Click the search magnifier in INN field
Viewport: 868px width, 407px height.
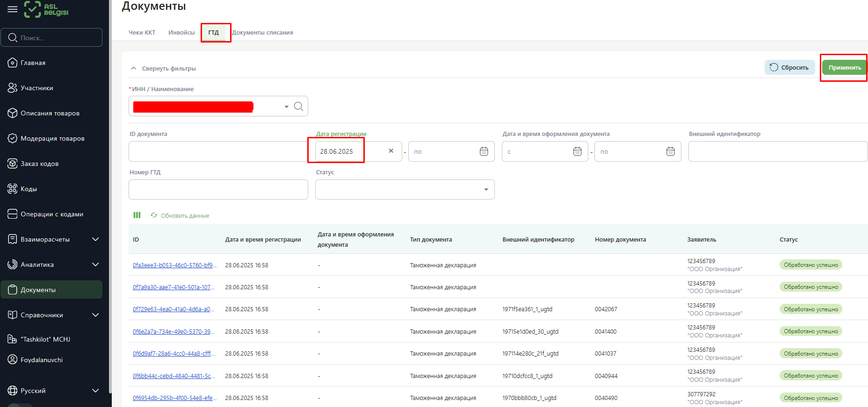[298, 107]
